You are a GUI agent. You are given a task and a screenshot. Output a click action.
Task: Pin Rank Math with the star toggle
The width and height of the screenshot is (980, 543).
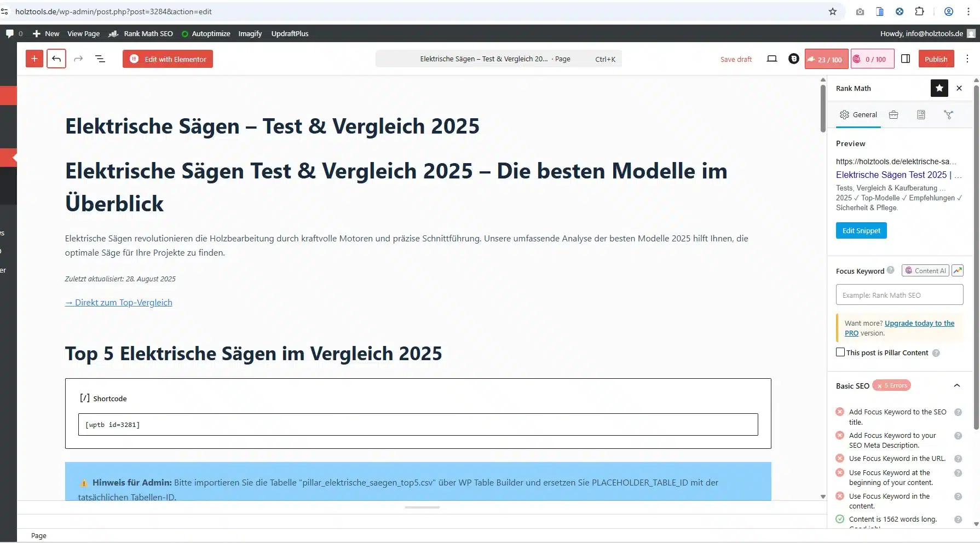[x=939, y=88]
